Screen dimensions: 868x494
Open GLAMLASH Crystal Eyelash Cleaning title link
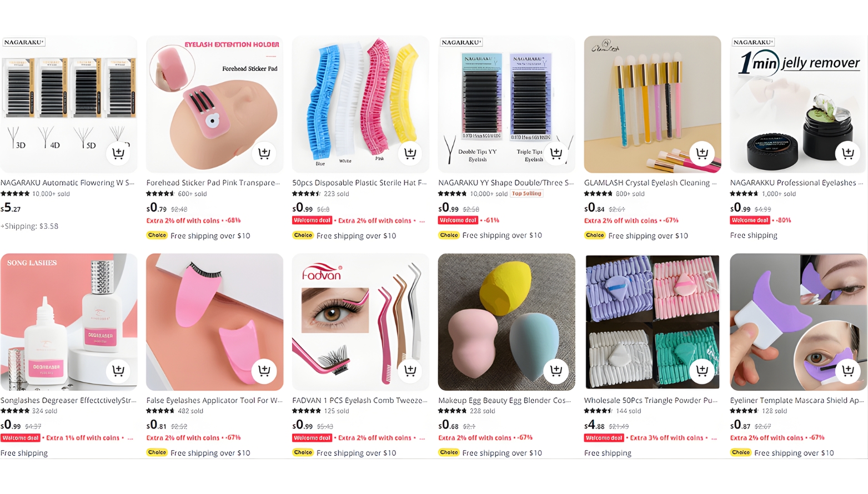point(651,183)
